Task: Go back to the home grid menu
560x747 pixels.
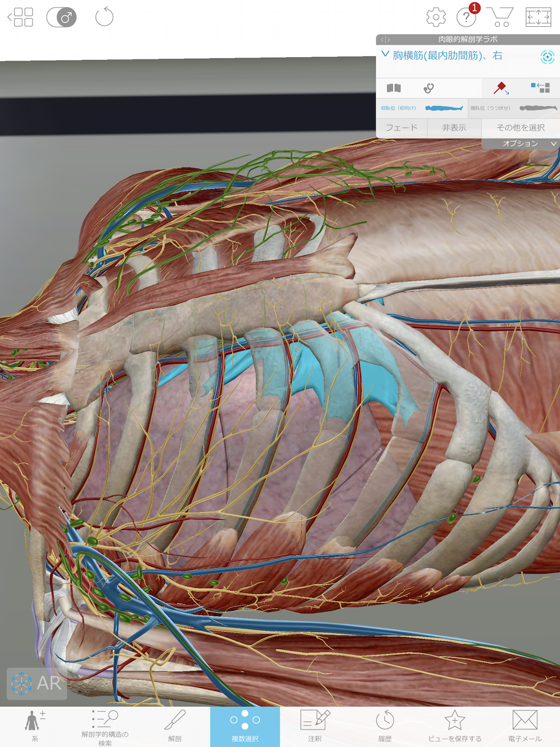Action: (x=21, y=18)
